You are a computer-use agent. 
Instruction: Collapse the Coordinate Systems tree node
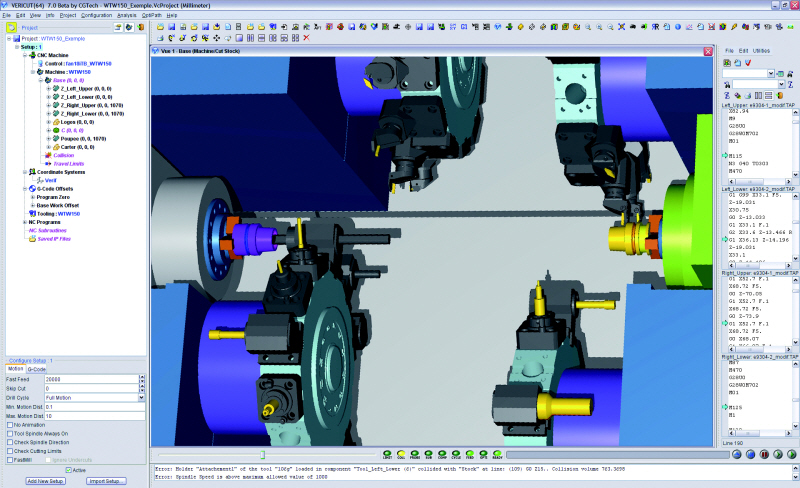point(25,172)
